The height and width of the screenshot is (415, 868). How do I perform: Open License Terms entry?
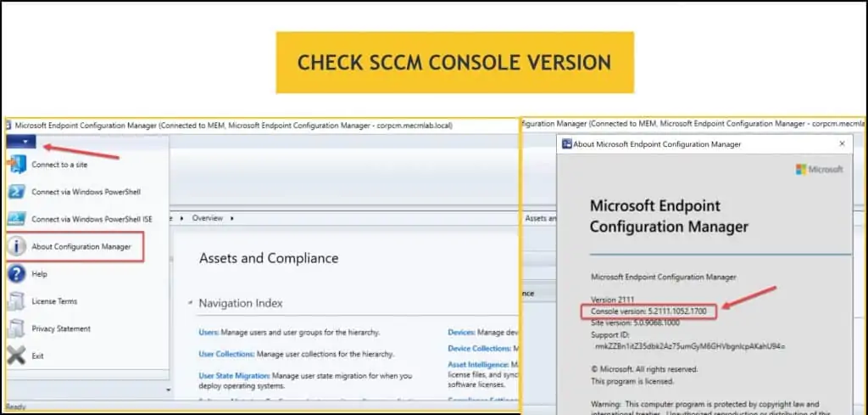tap(54, 301)
